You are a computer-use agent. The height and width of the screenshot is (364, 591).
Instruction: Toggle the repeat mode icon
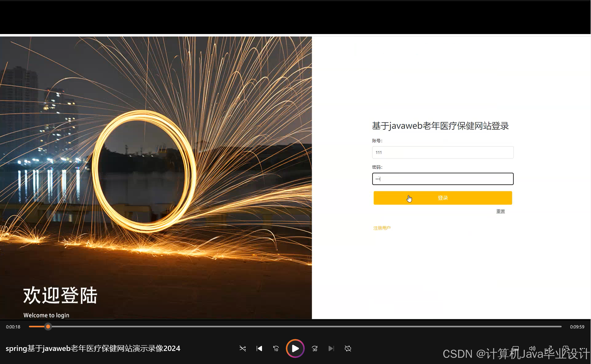[x=348, y=348]
